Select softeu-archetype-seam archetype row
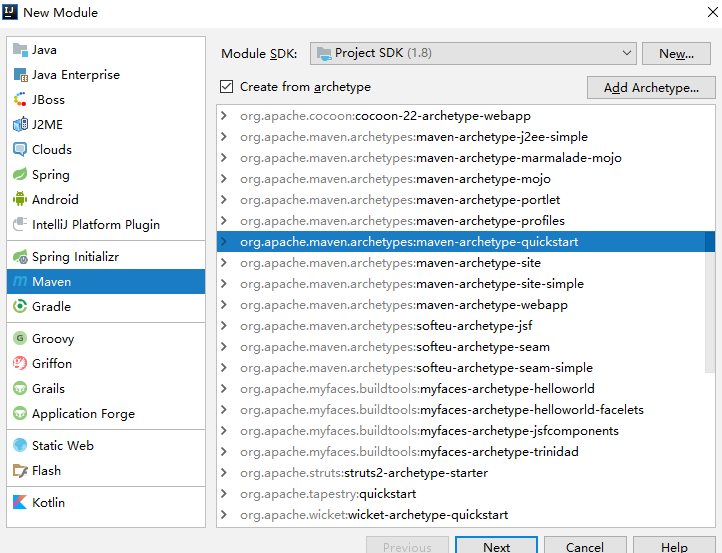 tap(460, 347)
